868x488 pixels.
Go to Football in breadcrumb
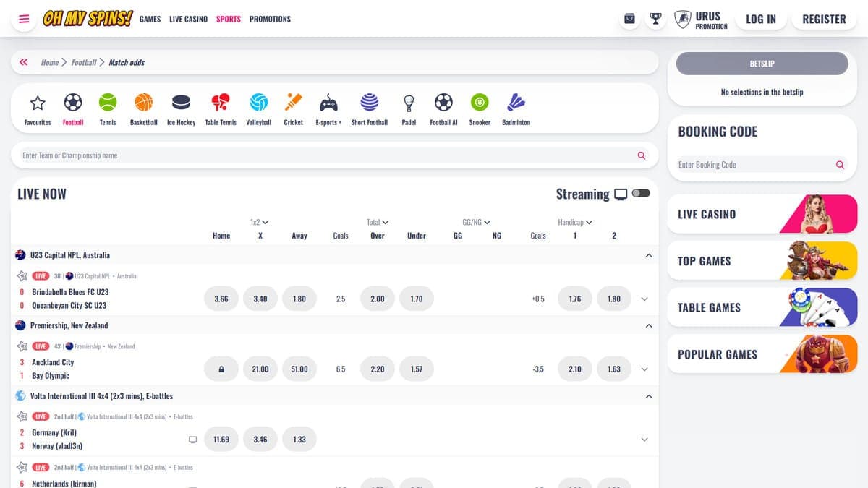pos(84,62)
